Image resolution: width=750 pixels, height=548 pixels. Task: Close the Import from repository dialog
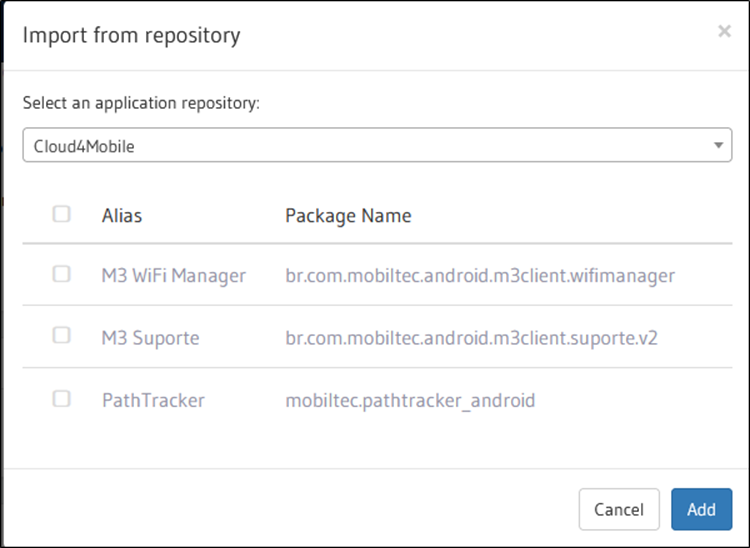(x=724, y=31)
